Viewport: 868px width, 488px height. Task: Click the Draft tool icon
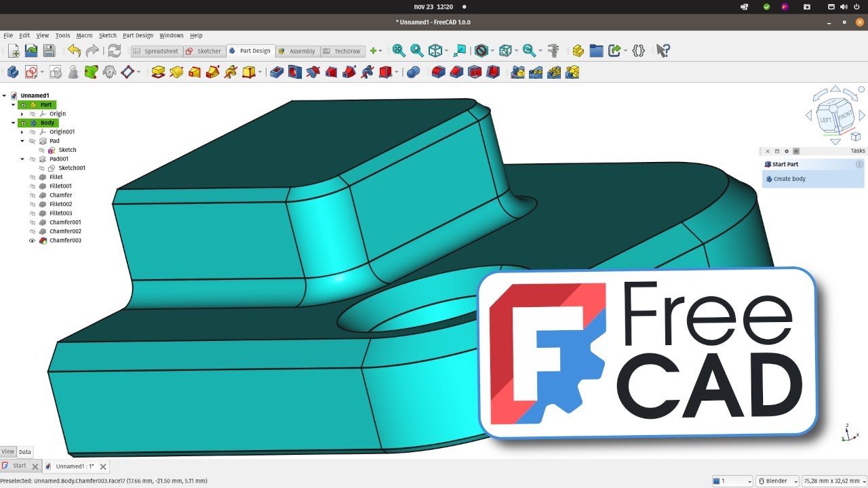click(475, 72)
